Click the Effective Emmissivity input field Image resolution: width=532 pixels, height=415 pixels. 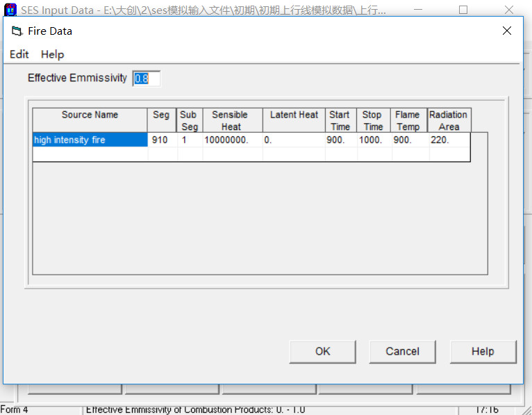coord(147,79)
